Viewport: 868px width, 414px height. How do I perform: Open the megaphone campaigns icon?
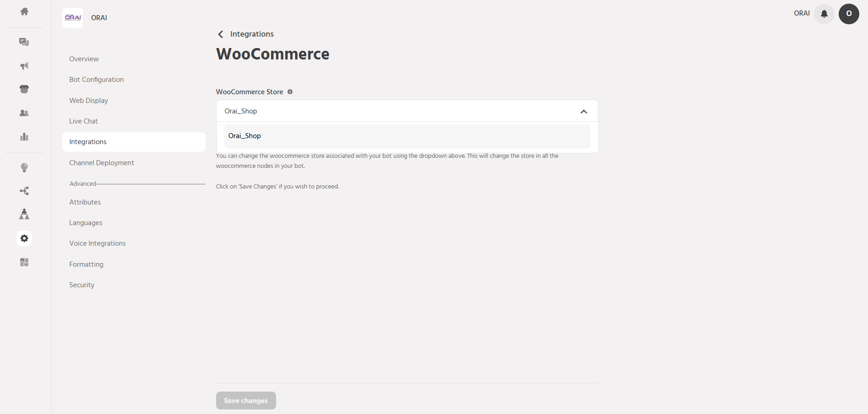click(x=24, y=66)
